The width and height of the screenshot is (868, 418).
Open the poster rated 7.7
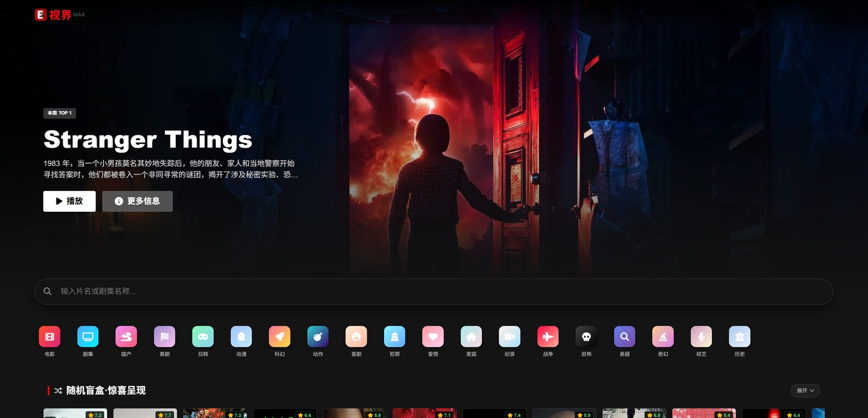click(x=145, y=414)
